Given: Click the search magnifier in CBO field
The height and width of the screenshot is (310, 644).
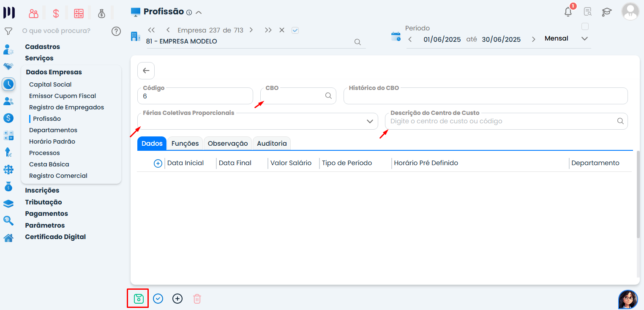Looking at the screenshot, I should 328,96.
